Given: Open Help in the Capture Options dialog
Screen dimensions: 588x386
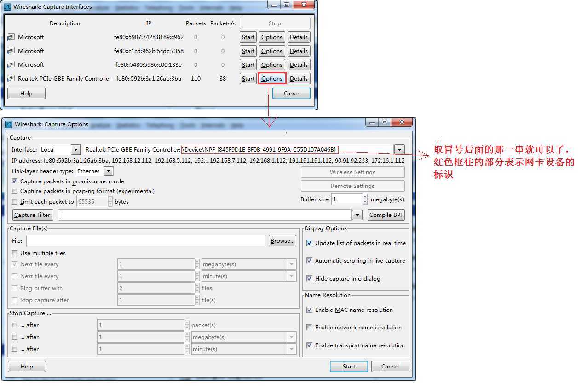Looking at the screenshot, I should [27, 367].
